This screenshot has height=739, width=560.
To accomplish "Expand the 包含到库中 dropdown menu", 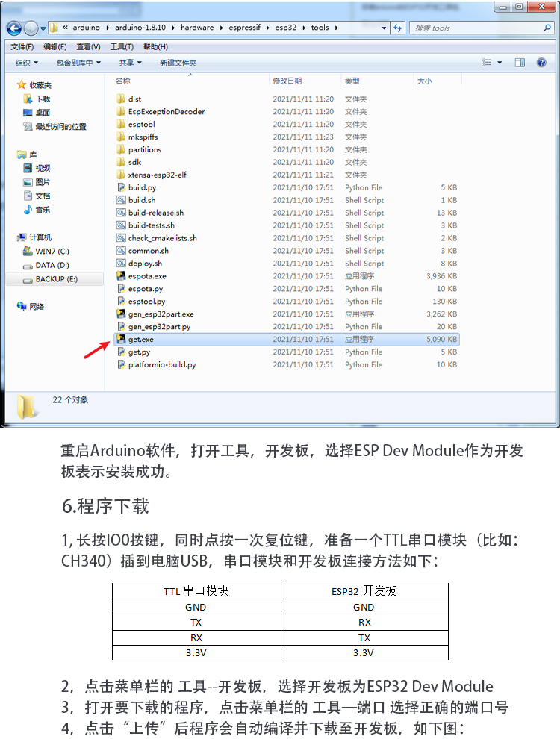I will [x=78, y=63].
